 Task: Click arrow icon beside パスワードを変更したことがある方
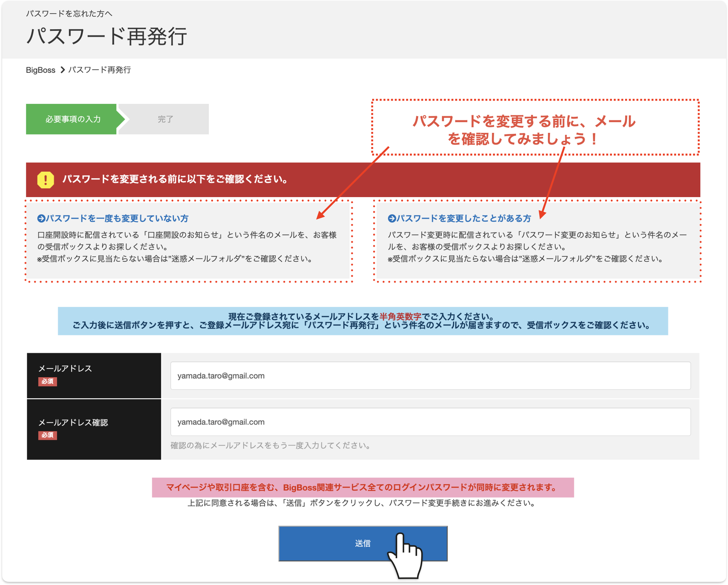click(x=392, y=219)
